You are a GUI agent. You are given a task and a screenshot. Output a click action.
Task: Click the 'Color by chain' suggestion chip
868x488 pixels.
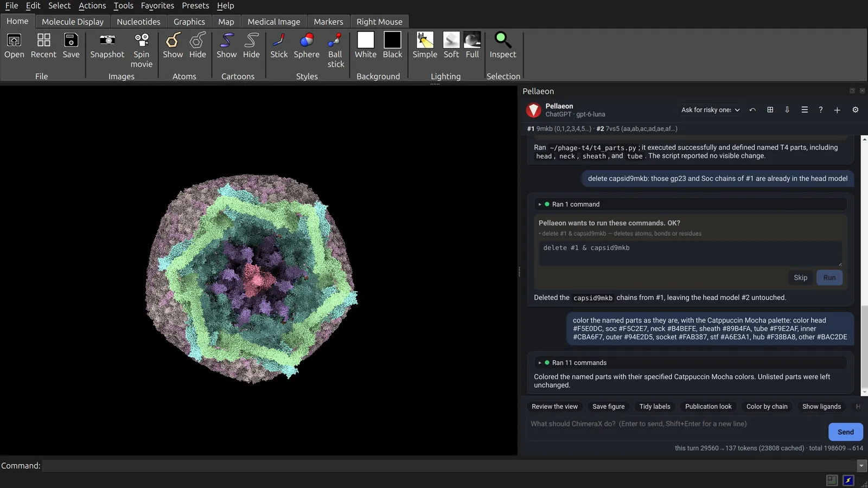(x=767, y=407)
